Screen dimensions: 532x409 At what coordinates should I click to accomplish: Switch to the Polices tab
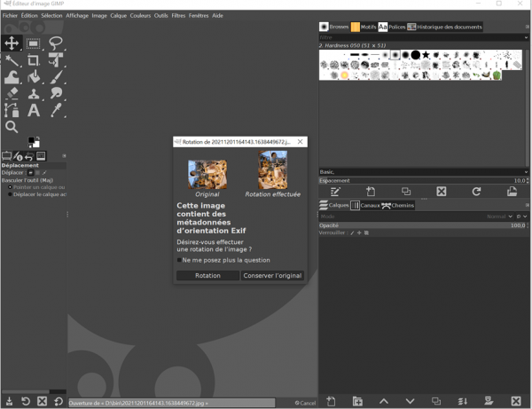point(392,27)
